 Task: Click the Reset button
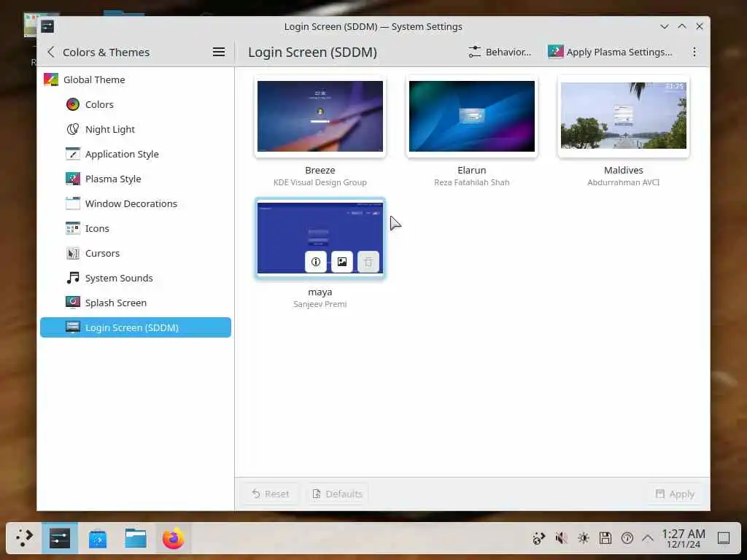(x=271, y=494)
